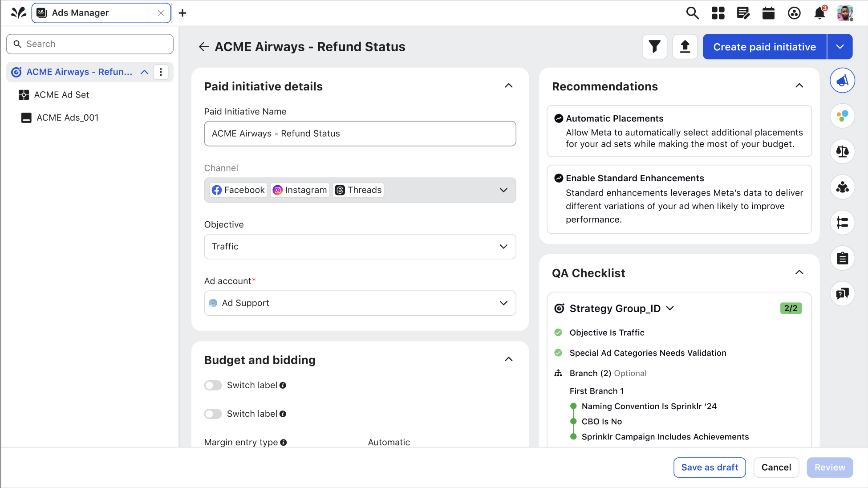Toggle the second Switch label switch

tap(213, 414)
